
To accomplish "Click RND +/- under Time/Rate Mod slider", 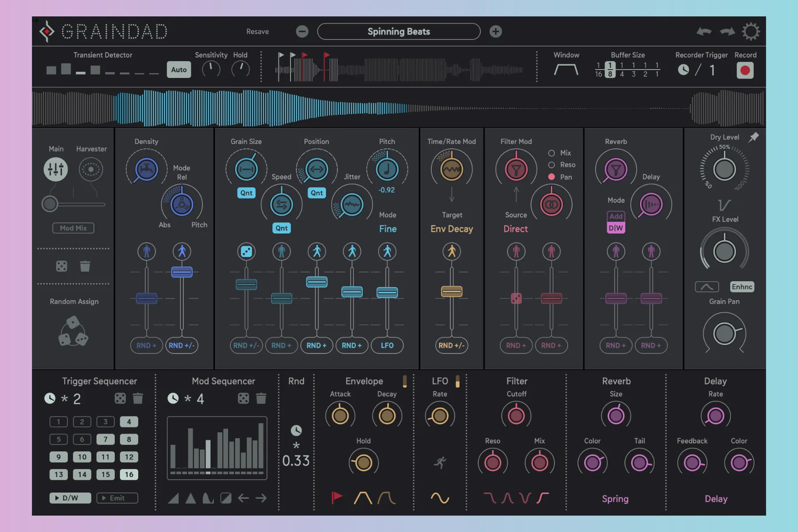I will 452,345.
